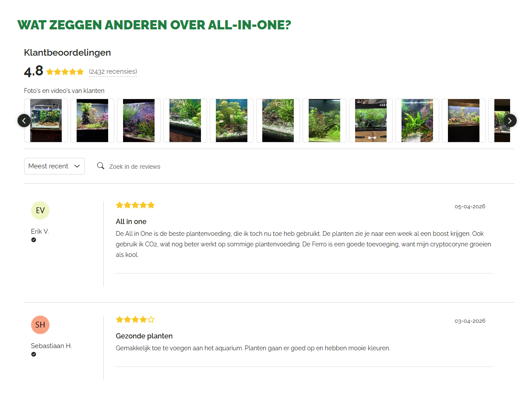Click the overall 4.8 star rating

[x=65, y=72]
